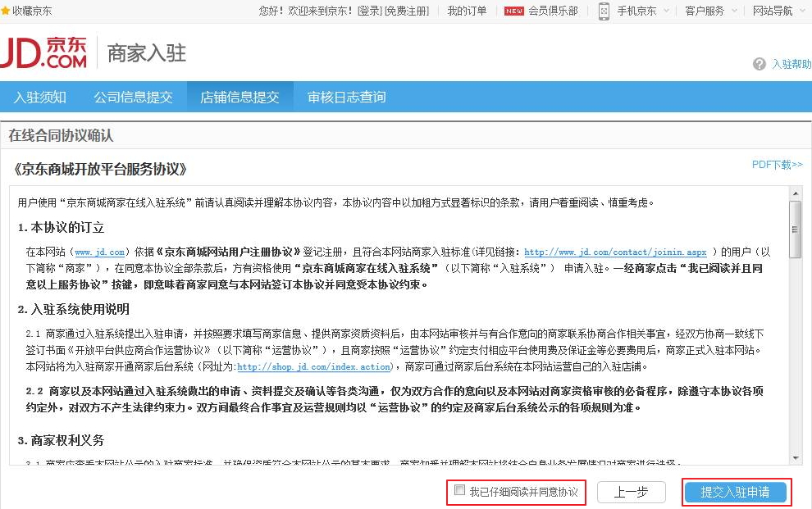Open the 入驻须知 tab
Screen dimensions: 812x509
(40, 97)
